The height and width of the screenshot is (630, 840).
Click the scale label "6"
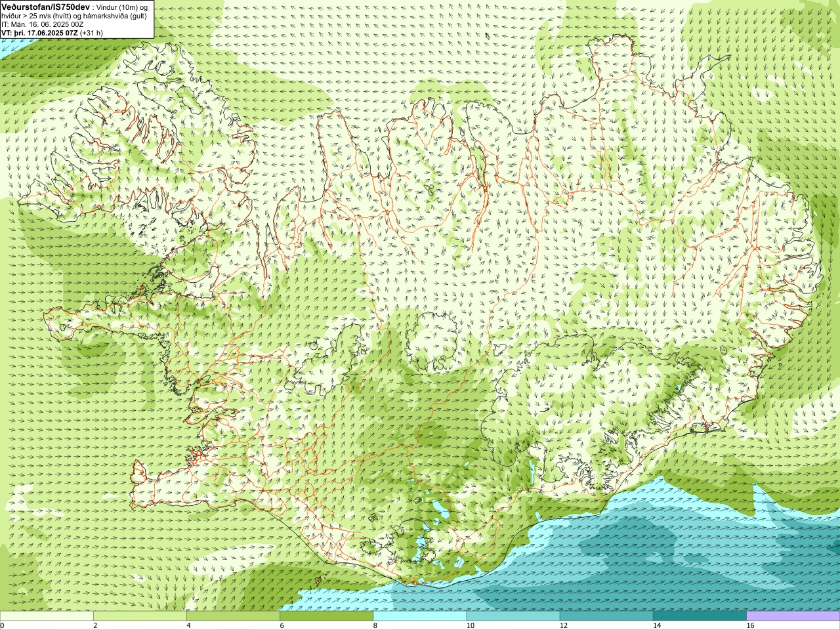[x=282, y=625]
